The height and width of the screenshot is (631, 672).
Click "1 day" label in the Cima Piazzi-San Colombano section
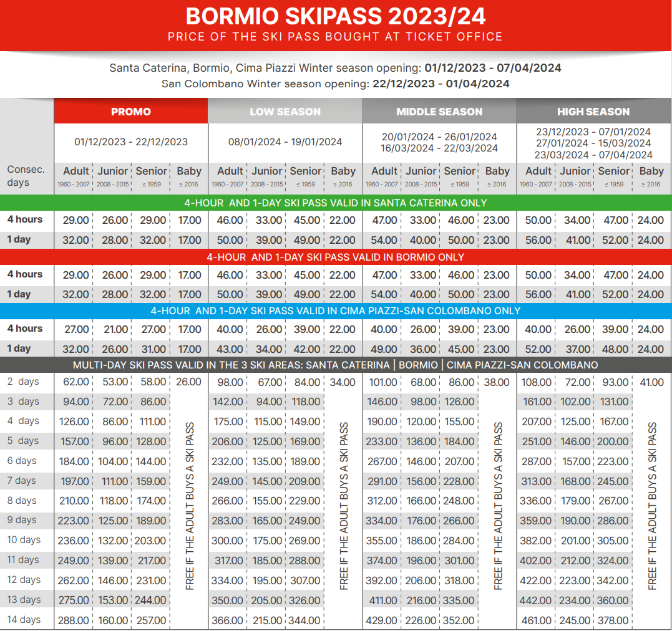click(x=19, y=349)
